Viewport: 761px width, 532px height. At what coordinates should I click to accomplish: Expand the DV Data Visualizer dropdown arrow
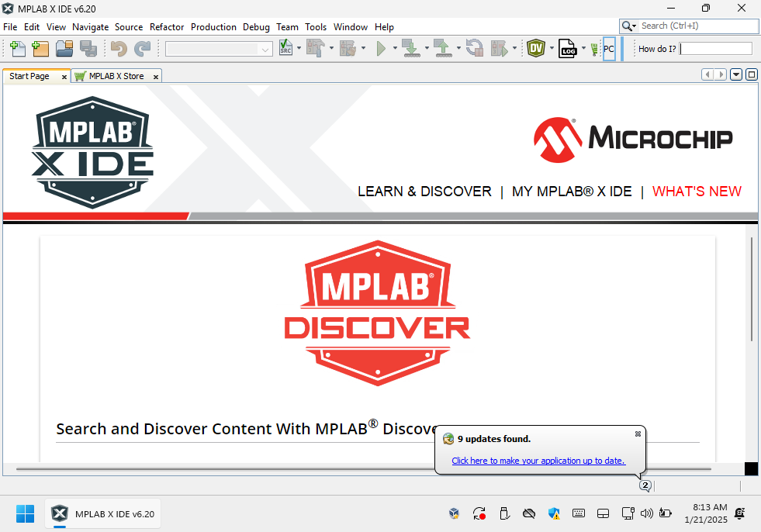552,48
